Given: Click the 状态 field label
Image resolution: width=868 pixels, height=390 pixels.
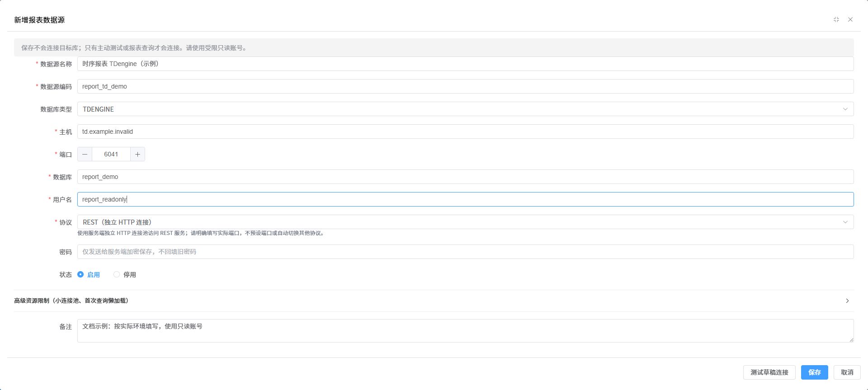Looking at the screenshot, I should (x=66, y=274).
